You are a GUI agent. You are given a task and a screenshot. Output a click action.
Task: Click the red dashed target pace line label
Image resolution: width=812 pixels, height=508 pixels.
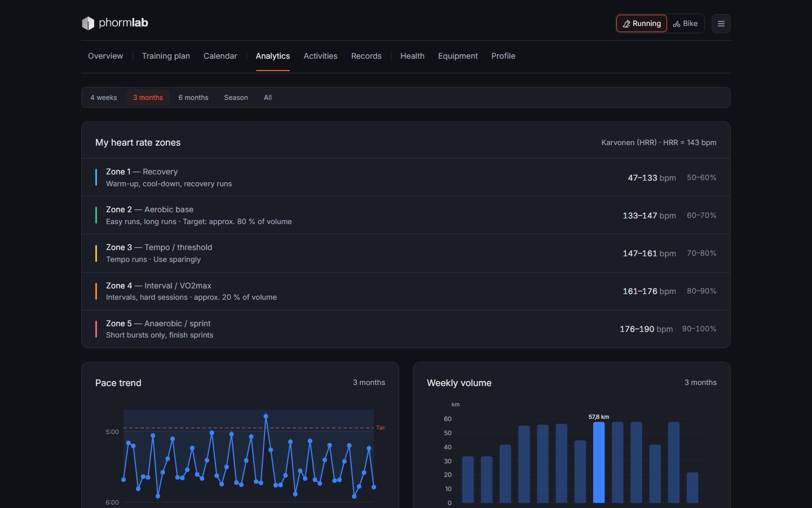[x=381, y=428]
